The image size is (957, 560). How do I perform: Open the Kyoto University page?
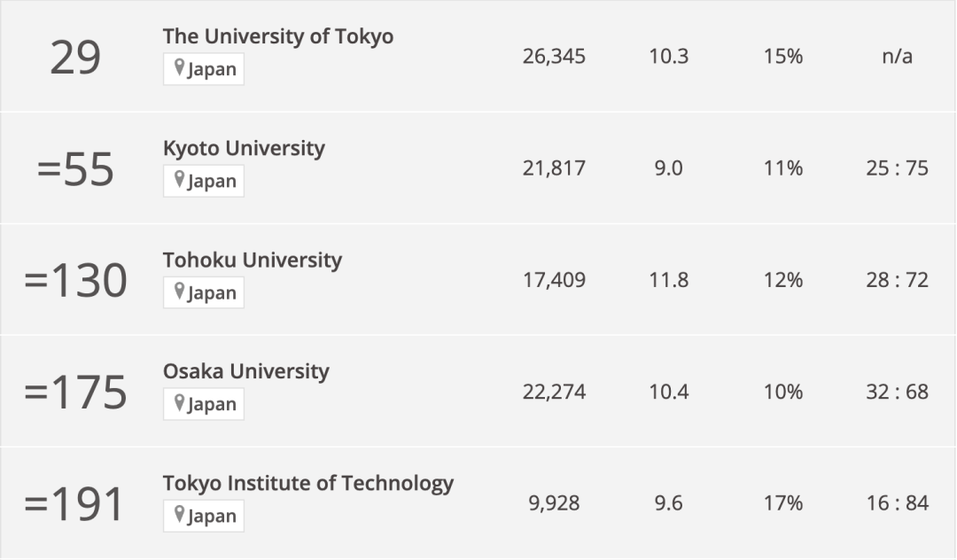[244, 148]
